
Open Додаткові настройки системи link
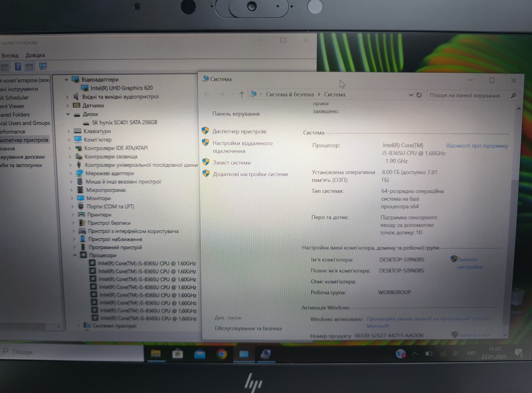250,174
